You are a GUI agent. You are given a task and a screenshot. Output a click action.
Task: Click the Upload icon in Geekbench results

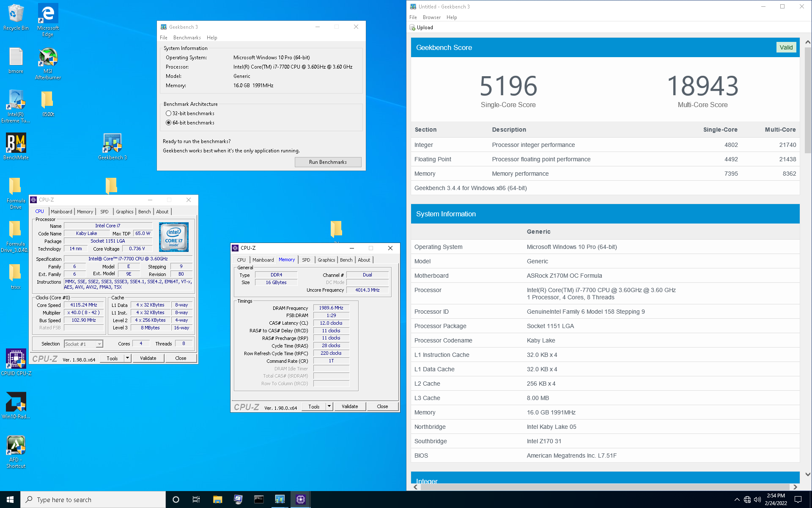[413, 28]
